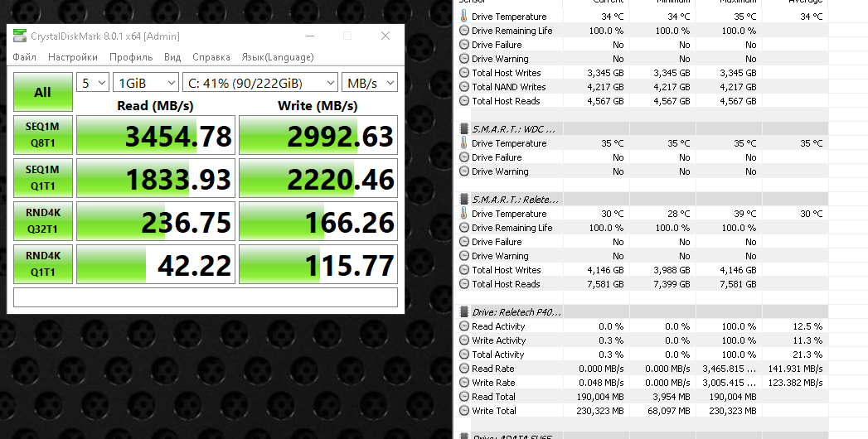Open the test size dropdown showing 1GiB
Viewport: 868px width, 439px height.
tap(146, 83)
